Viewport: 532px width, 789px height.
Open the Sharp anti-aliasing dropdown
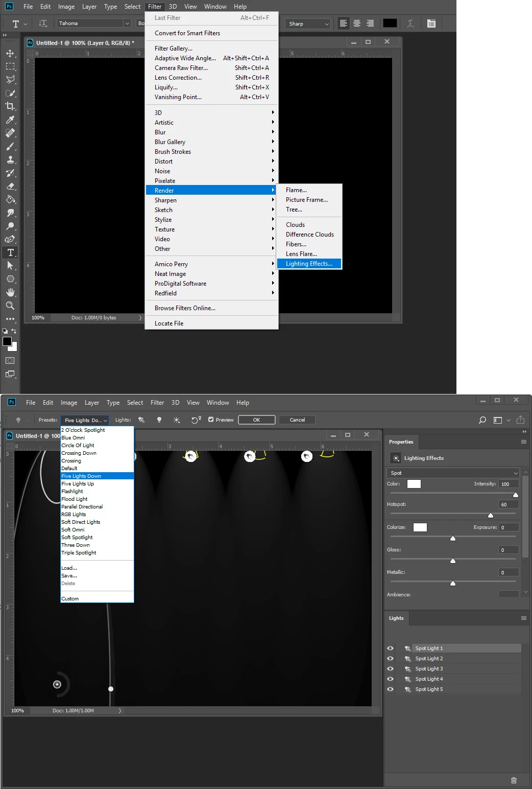(x=309, y=24)
